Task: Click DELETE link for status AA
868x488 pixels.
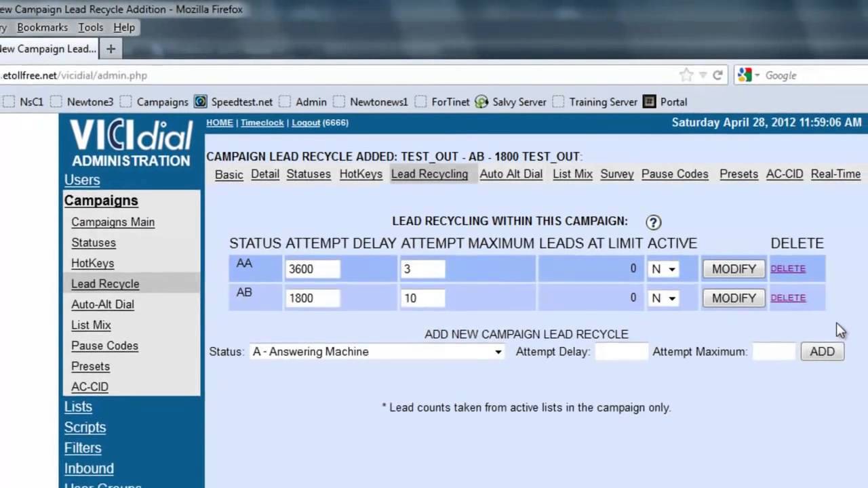Action: pyautogui.click(x=788, y=268)
